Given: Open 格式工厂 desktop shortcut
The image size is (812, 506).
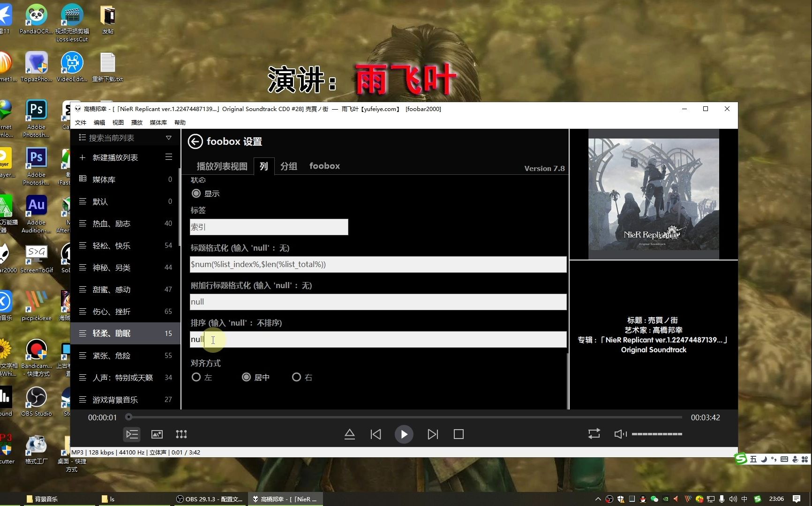Looking at the screenshot, I should 36,450.
